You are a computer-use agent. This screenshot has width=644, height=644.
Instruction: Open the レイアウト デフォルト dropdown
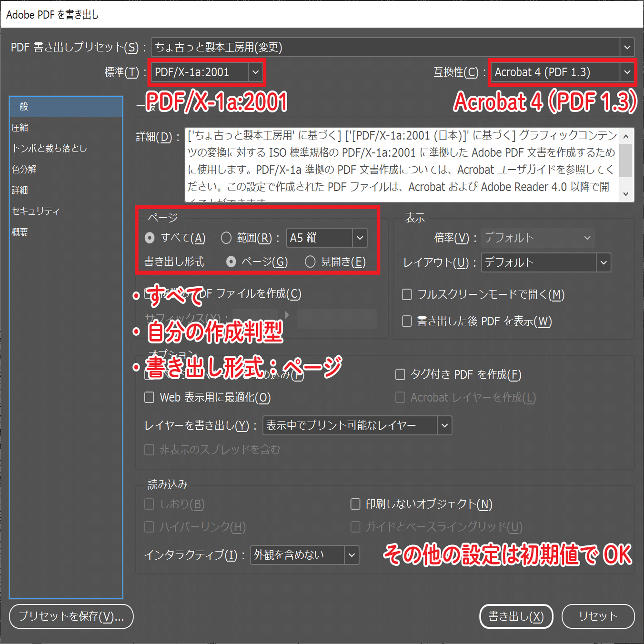point(546,262)
